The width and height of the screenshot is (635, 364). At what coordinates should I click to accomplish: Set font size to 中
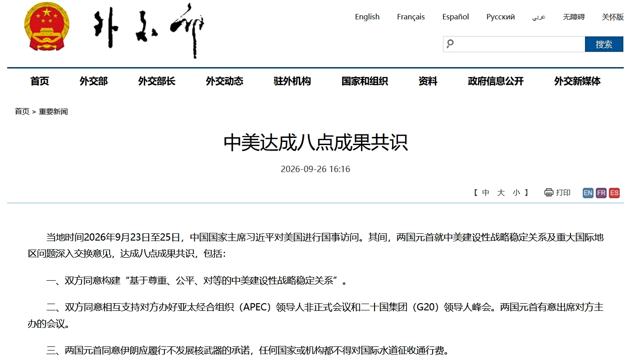485,193
